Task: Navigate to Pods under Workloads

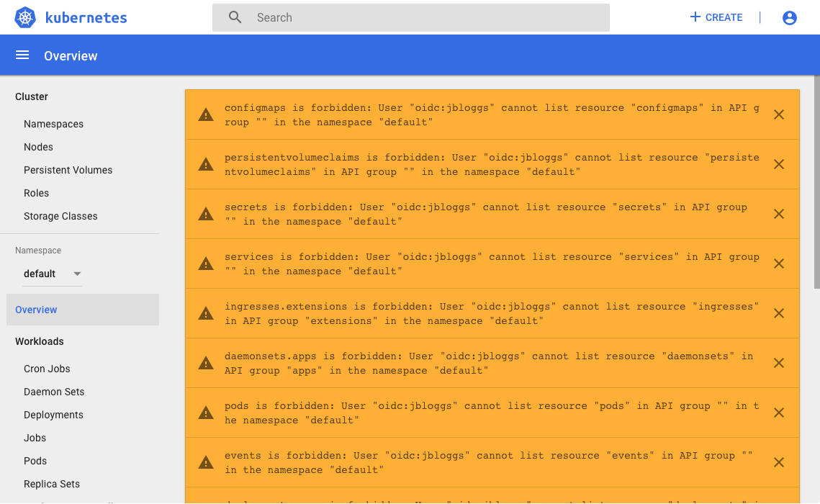Action: click(x=35, y=461)
